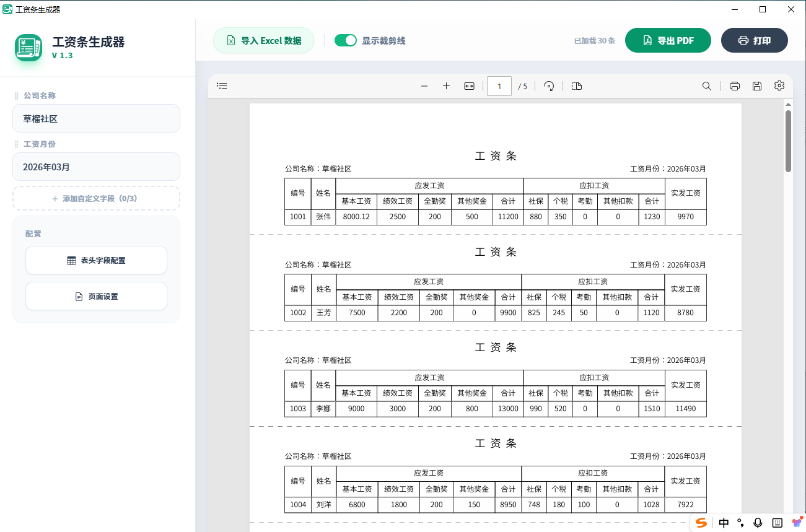This screenshot has height=532, width=806.
Task: Open the PDF viewer table of contents sidebar
Action: (x=222, y=86)
